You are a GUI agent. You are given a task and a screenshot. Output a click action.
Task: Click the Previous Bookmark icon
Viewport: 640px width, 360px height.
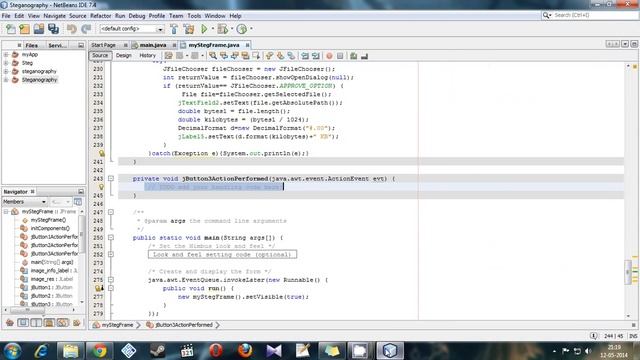click(x=269, y=56)
